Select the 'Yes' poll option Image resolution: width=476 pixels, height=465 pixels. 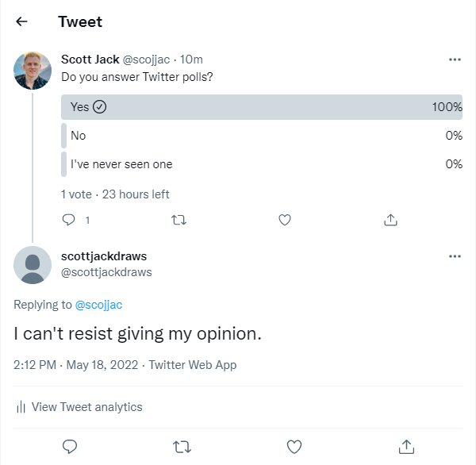coord(262,107)
